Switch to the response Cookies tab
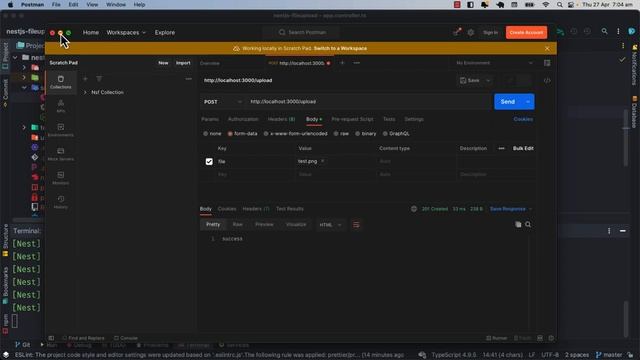Viewport: 640px width, 360px height. (x=227, y=209)
